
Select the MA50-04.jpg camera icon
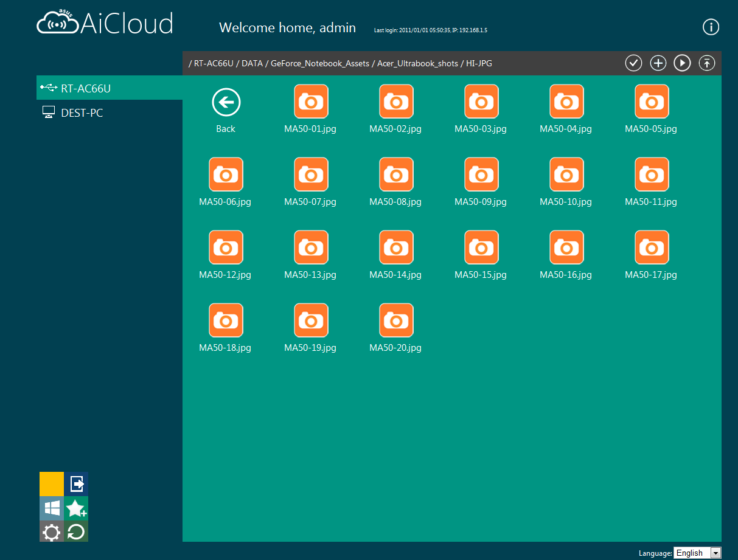coord(566,101)
